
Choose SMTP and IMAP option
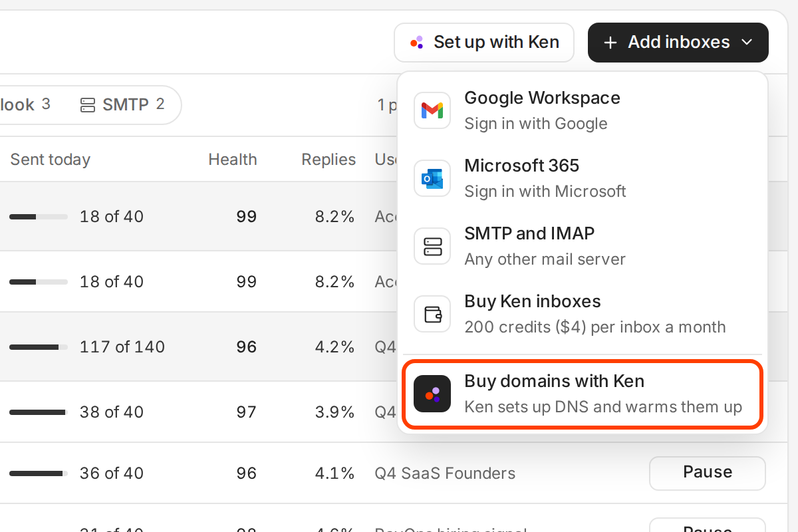coord(583,245)
